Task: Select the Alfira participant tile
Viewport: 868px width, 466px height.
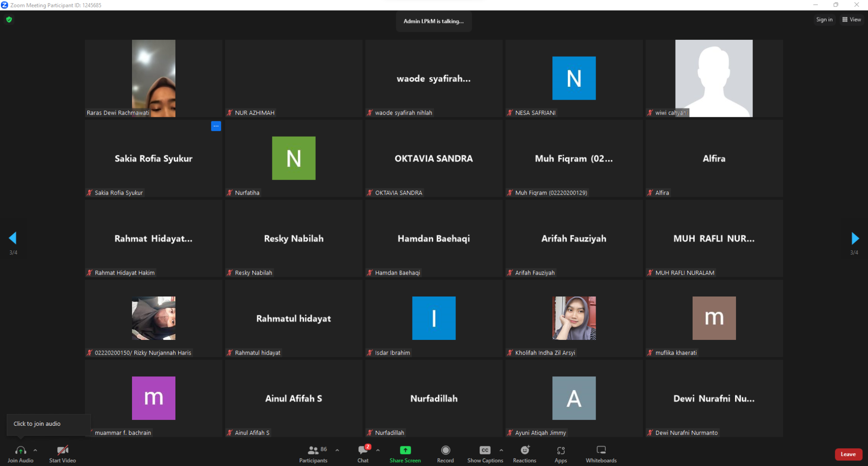Action: [714, 159]
